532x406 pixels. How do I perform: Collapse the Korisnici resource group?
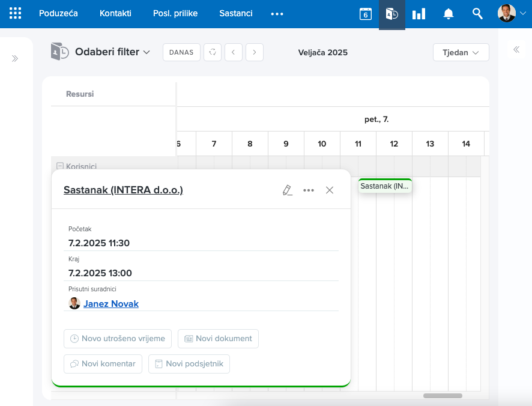tap(60, 166)
